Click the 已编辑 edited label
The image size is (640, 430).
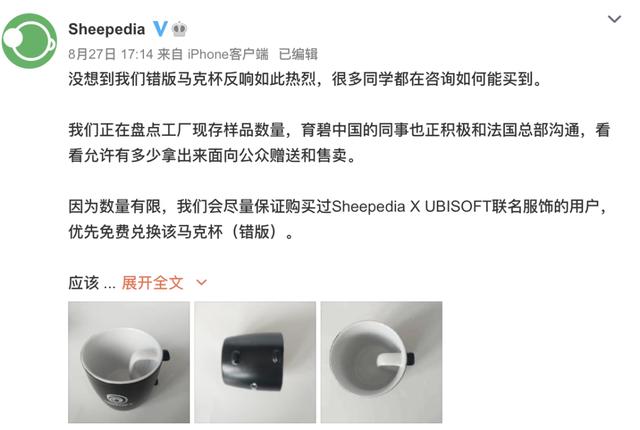pyautogui.click(x=298, y=54)
